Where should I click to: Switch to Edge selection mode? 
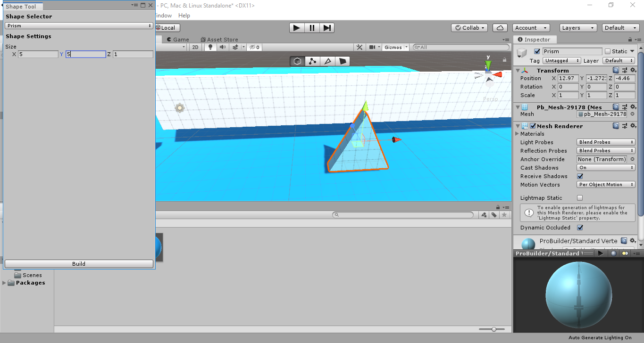(x=327, y=61)
